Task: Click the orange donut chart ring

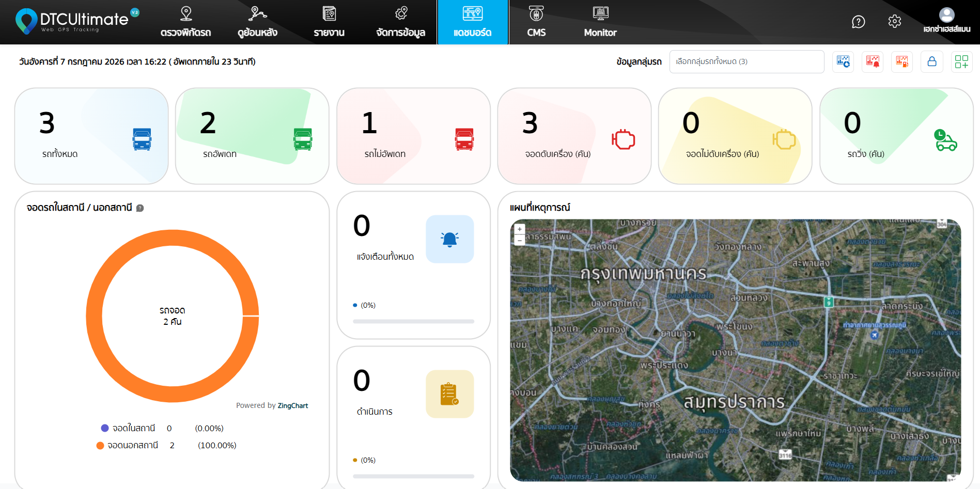Action: coord(95,316)
